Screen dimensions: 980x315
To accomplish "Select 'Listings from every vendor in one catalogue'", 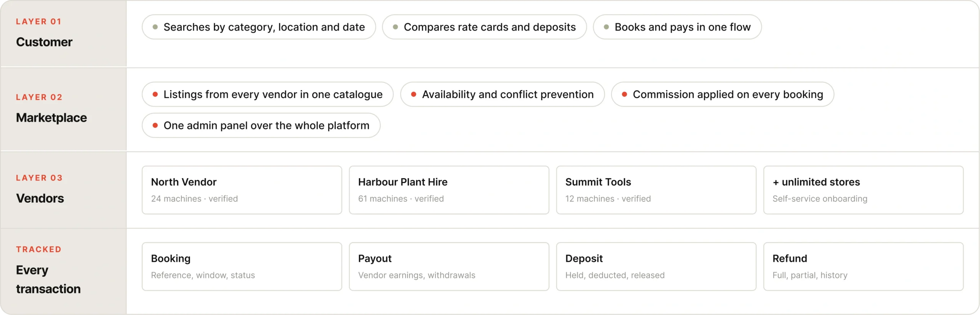I will [x=268, y=94].
